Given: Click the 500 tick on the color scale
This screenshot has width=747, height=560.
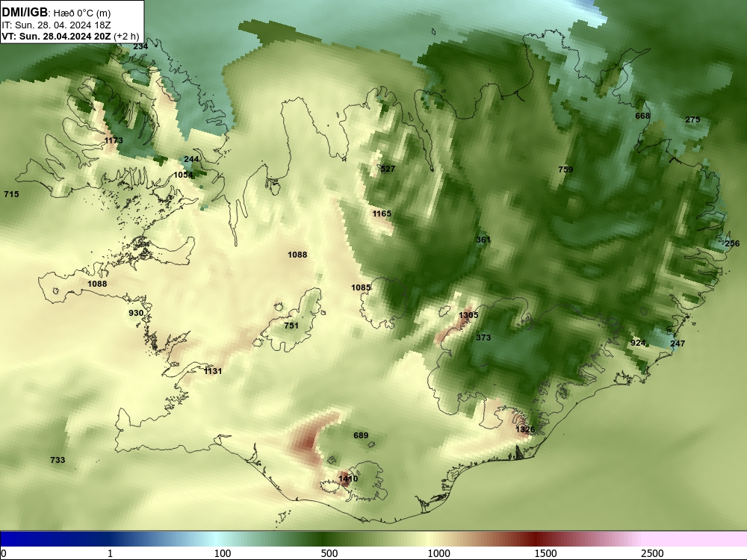Looking at the screenshot, I should pos(329,553).
